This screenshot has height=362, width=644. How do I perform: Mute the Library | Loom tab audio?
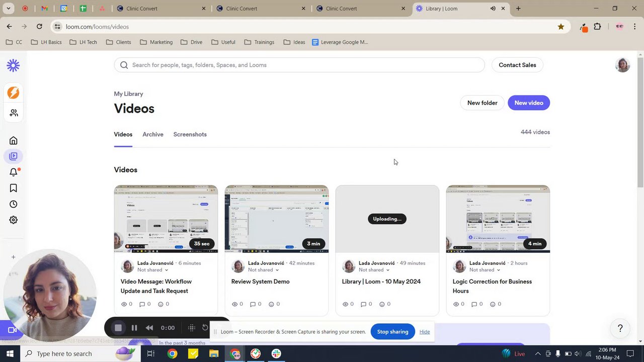(493, 9)
